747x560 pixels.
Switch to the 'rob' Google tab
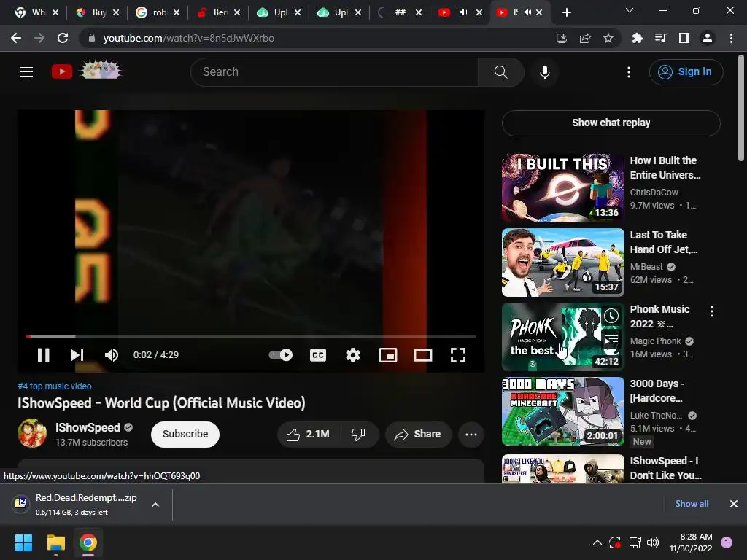tap(159, 12)
